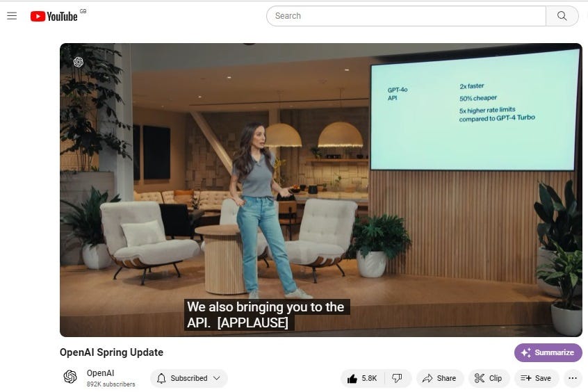The width and height of the screenshot is (588, 392).
Task: Click the OpenAI watermark logo in video
Action: [x=79, y=62]
